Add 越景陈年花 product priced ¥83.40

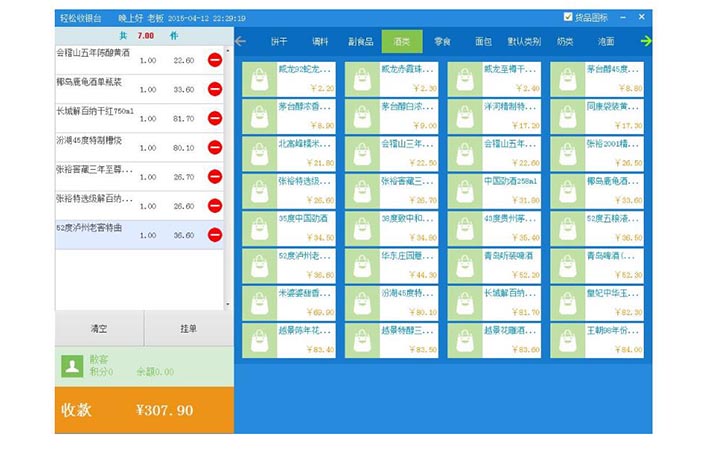289,341
